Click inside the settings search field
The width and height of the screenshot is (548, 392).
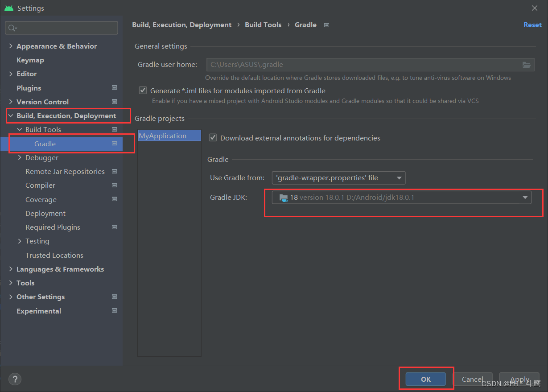(x=62, y=28)
